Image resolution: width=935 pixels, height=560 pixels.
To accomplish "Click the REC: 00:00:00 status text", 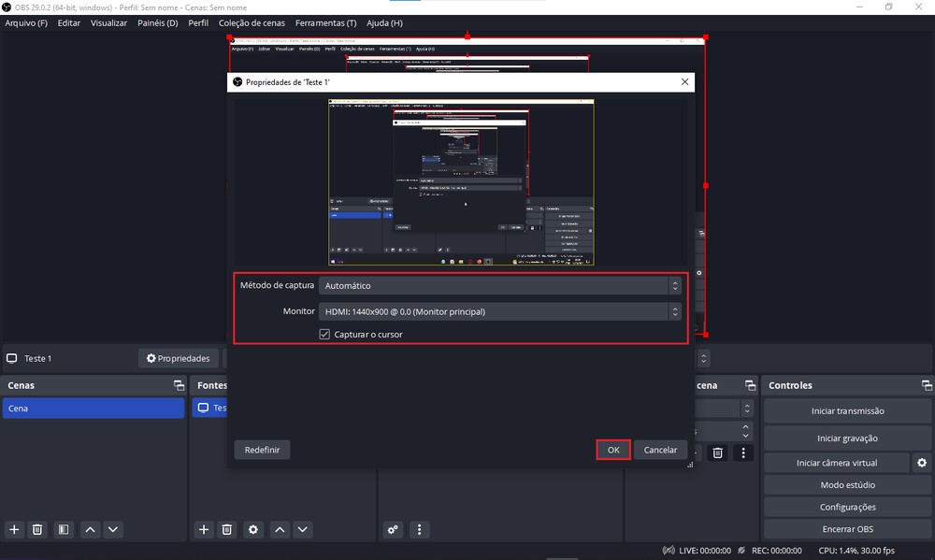I will (776, 551).
